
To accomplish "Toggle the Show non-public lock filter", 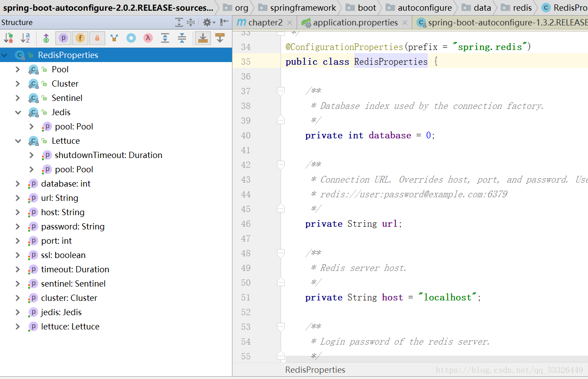I will 97,38.
